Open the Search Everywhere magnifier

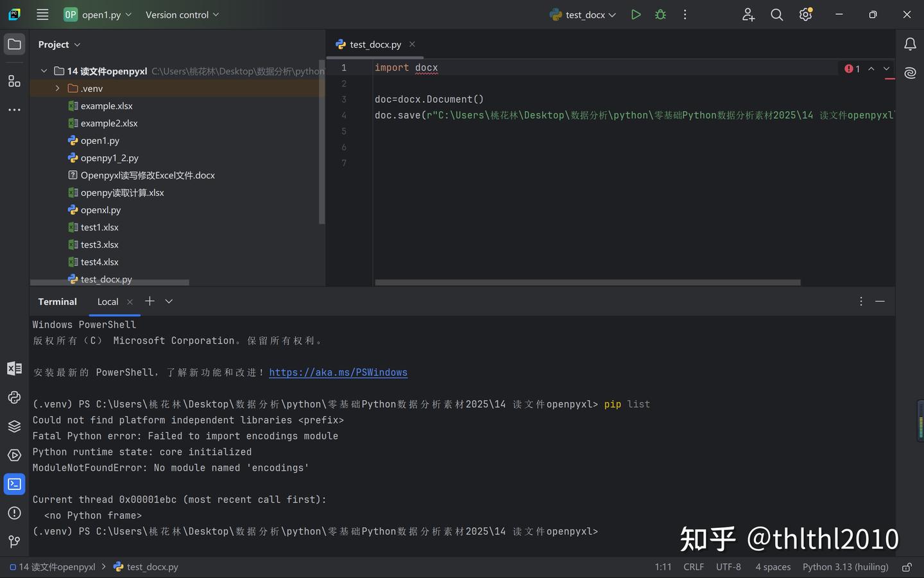776,14
